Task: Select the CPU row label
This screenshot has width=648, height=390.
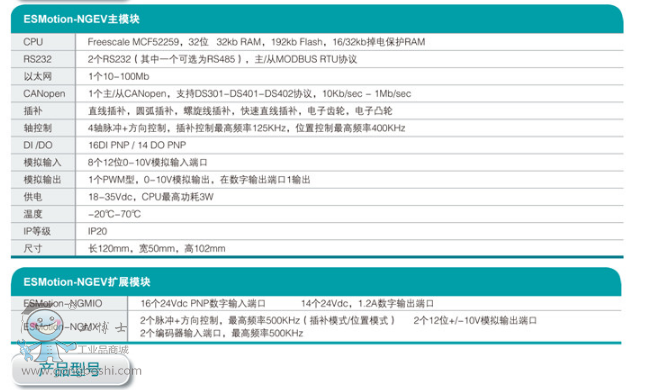Action: click(33, 42)
